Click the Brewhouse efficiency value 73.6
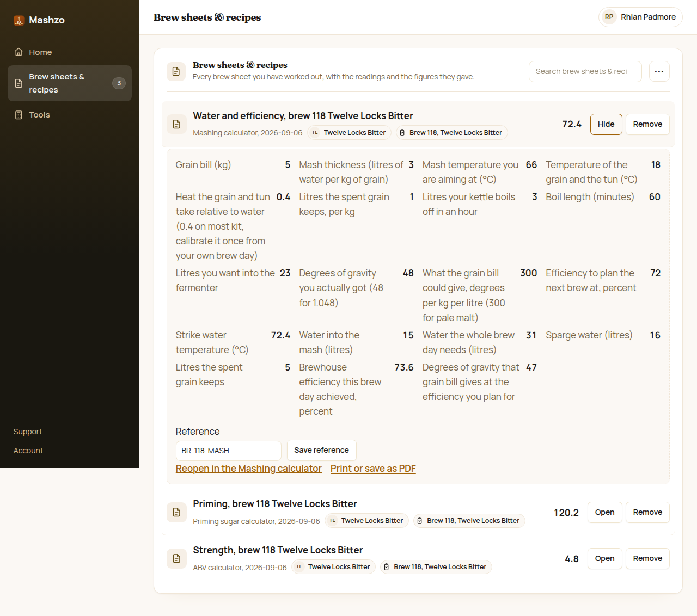The height and width of the screenshot is (616, 697). click(x=404, y=367)
